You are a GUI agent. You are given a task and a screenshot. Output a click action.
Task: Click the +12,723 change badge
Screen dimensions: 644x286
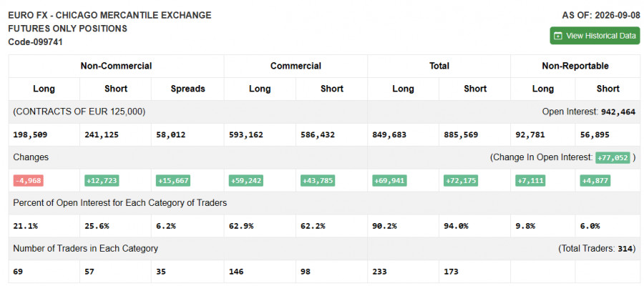click(x=102, y=181)
